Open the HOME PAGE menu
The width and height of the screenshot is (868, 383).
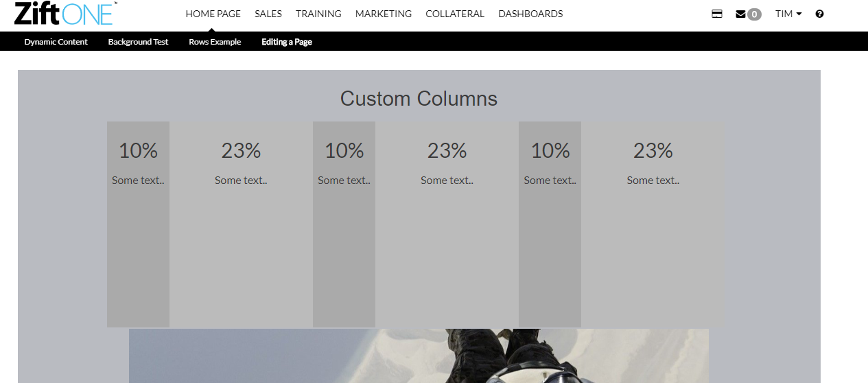(x=213, y=14)
